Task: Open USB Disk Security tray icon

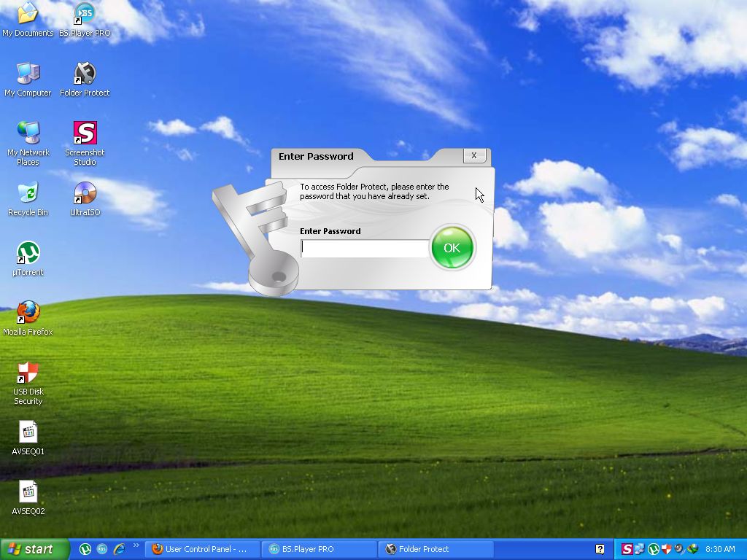Action: point(666,549)
